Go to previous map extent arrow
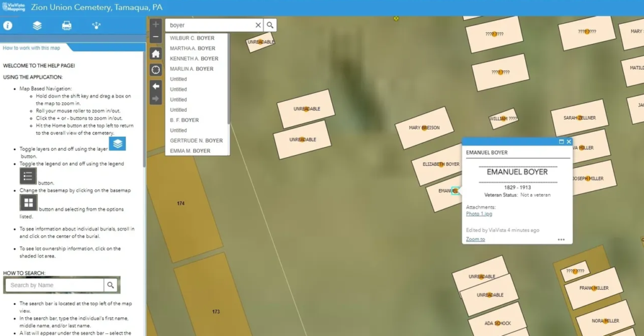This screenshot has height=336, width=644. (156, 86)
